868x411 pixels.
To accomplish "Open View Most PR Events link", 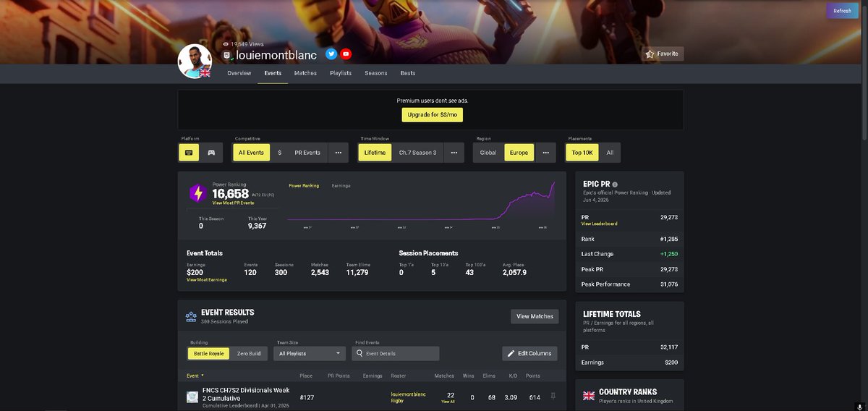I will (233, 203).
